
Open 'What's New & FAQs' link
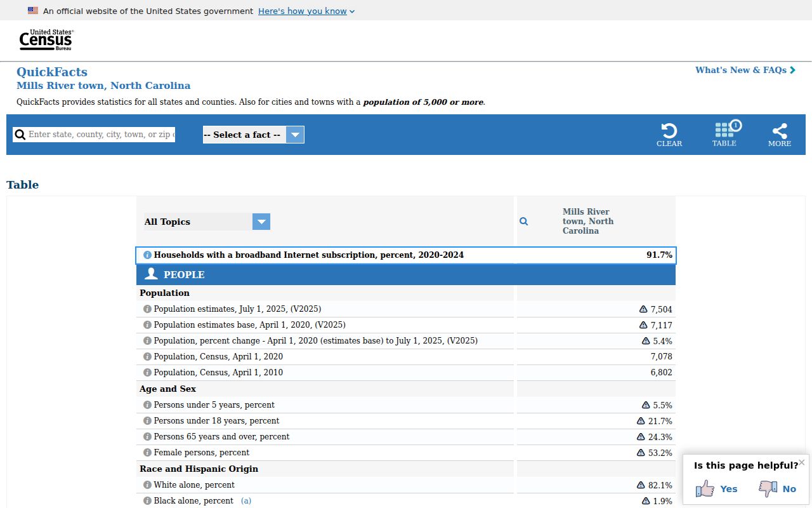745,70
